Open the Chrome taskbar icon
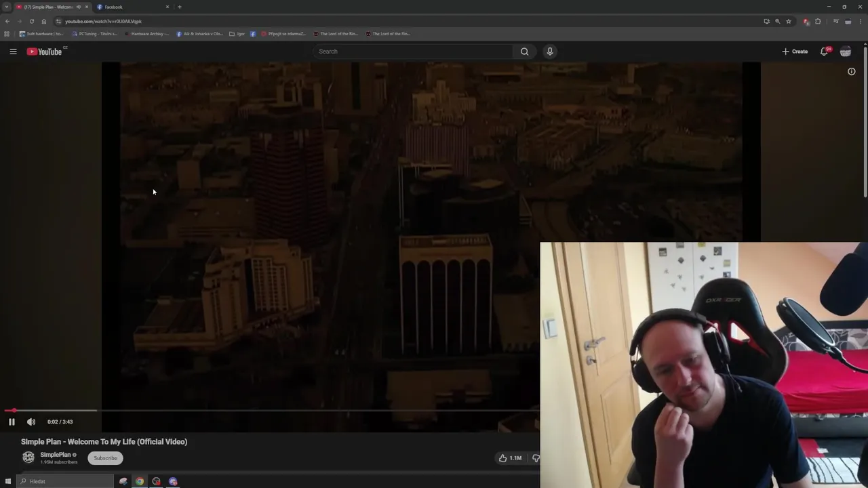 [x=140, y=481]
